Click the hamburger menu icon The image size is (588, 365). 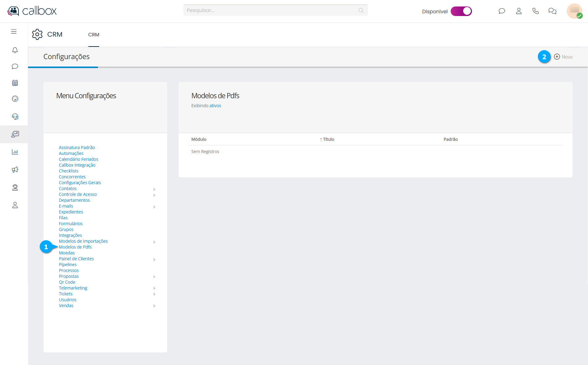tap(14, 31)
